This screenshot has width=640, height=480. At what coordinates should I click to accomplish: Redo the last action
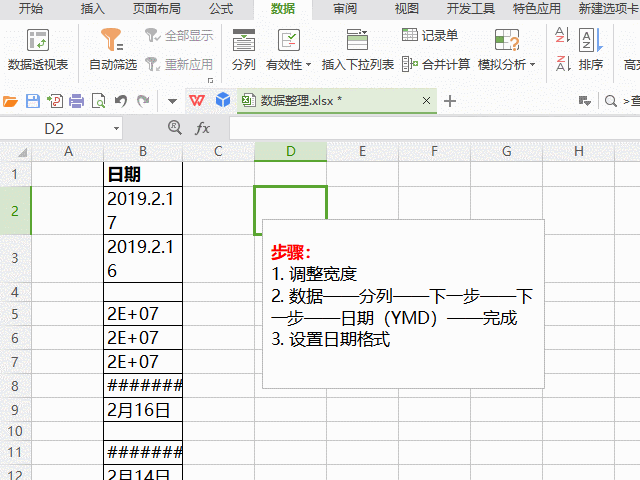point(143,101)
